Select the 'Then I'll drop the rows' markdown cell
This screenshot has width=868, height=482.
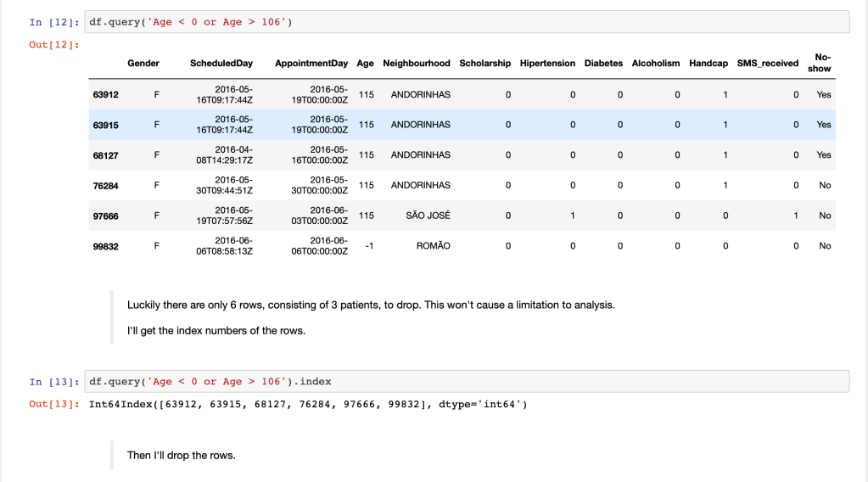(x=182, y=456)
